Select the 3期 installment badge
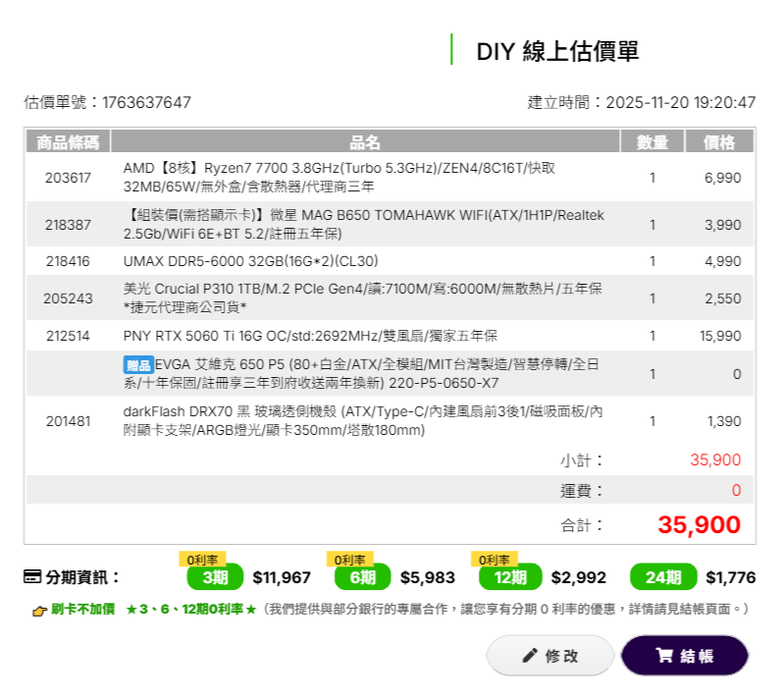Viewport: 780px width, 700px height. pos(215,577)
